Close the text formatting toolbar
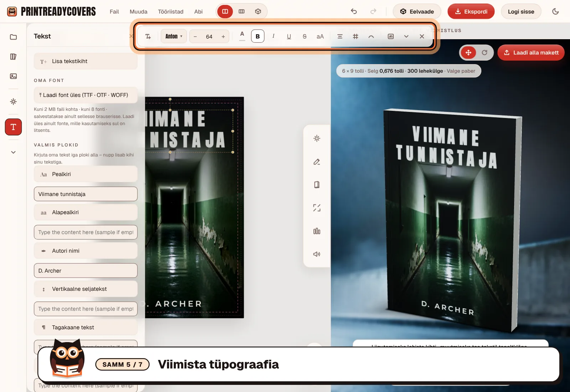 pos(422,36)
